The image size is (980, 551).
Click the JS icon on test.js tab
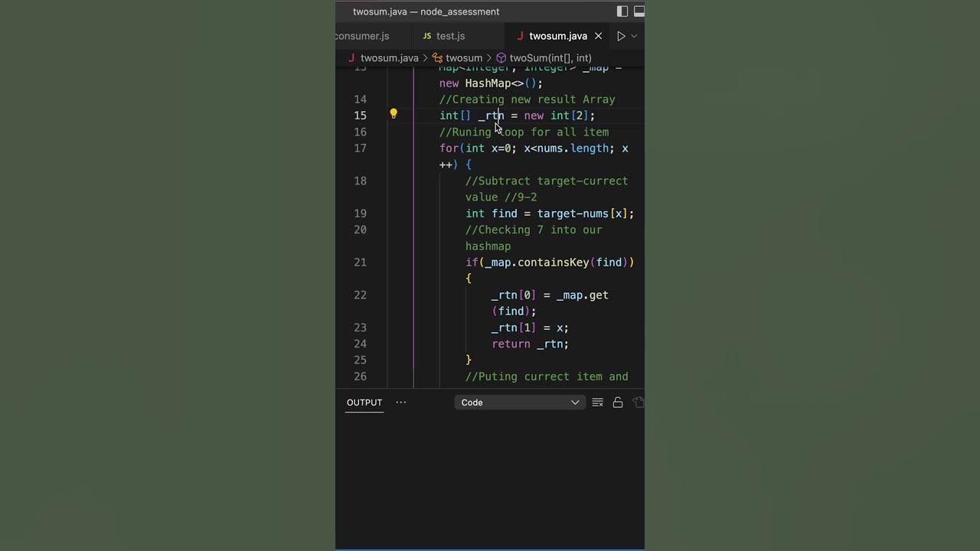427,36
